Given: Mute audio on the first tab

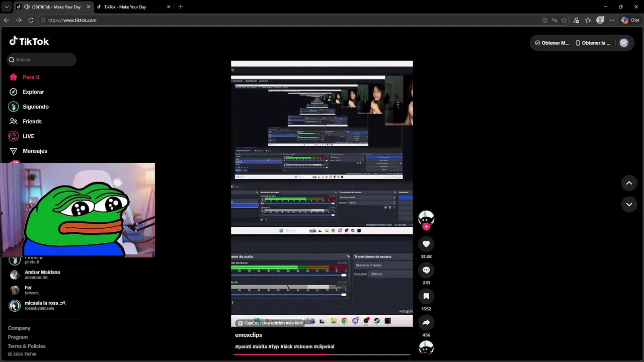Looking at the screenshot, I should [26, 7].
